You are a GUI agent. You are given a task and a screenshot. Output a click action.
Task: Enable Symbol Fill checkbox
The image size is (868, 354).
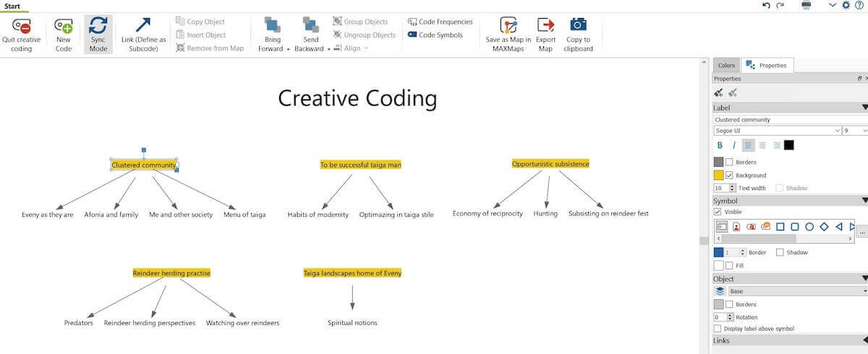pos(729,265)
